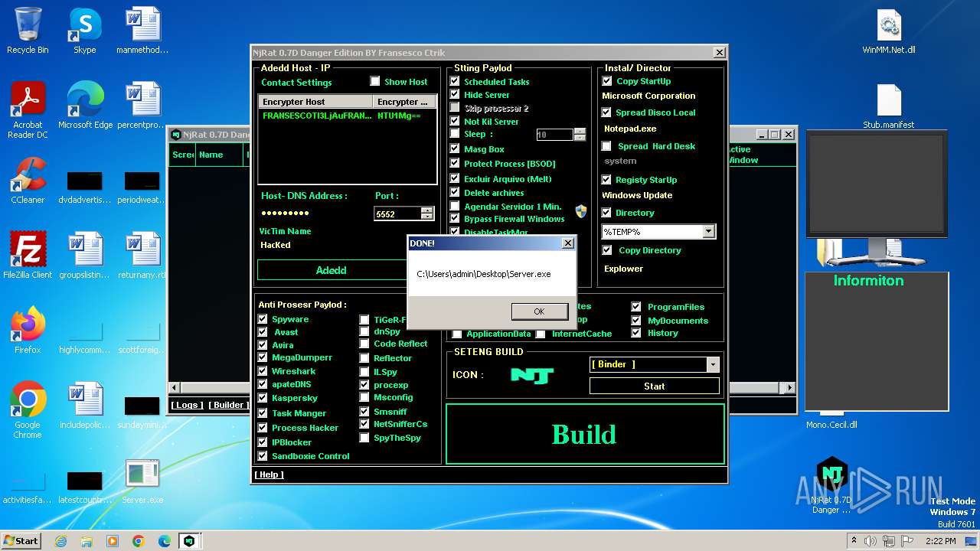Select WinMM.Net.dll file icon

tap(889, 31)
